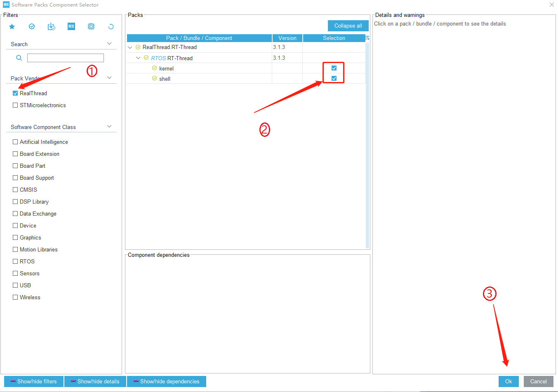Confirm selection with the Ok button
Viewport: 558px width, 392px height.
[508, 381]
